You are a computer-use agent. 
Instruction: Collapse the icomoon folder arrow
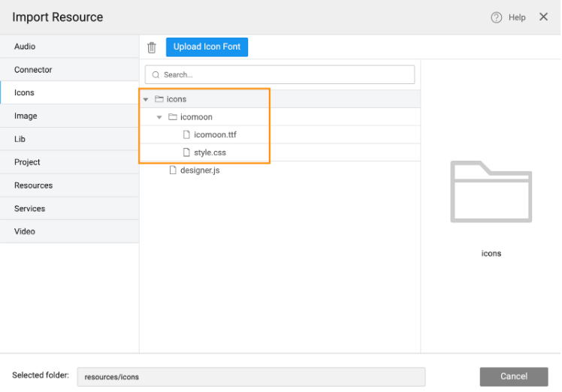tap(159, 117)
